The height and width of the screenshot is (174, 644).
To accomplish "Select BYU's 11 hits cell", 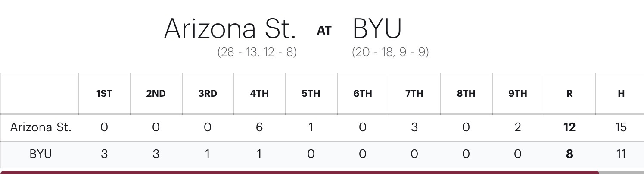I will click(621, 154).
